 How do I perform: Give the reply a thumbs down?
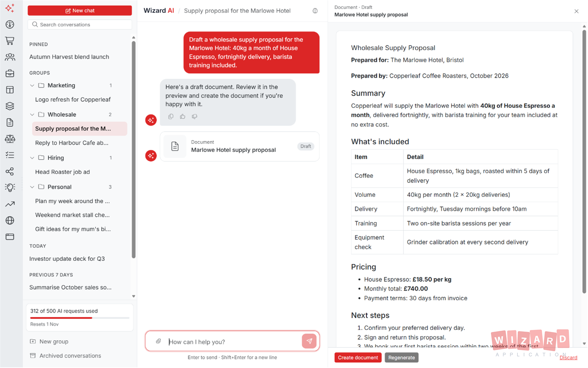[194, 117]
